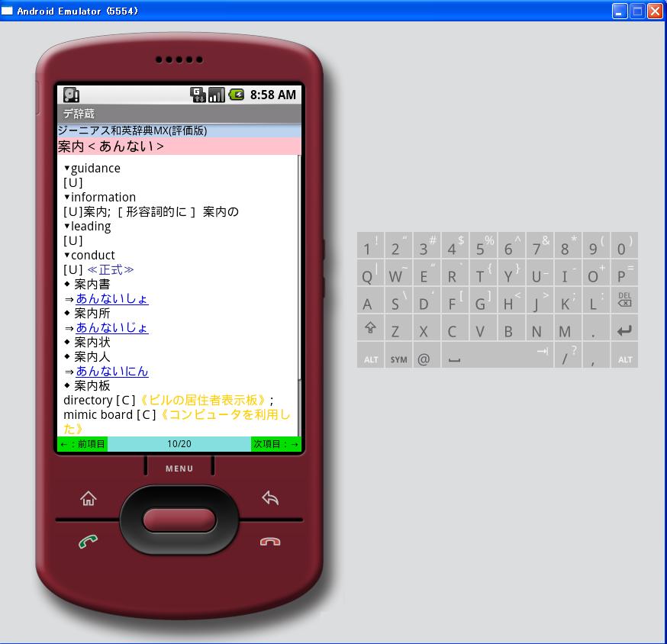
Task: Collapse the conduct entry triangle
Action: point(67,255)
